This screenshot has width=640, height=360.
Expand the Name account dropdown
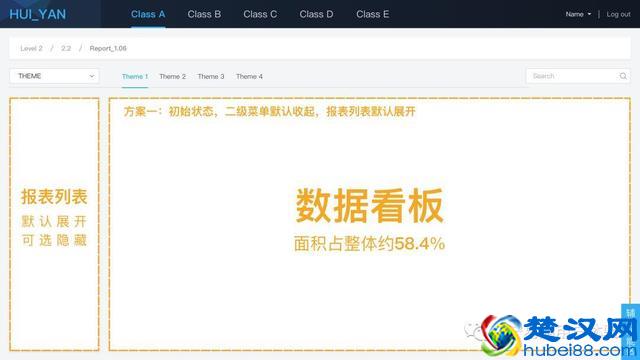578,14
